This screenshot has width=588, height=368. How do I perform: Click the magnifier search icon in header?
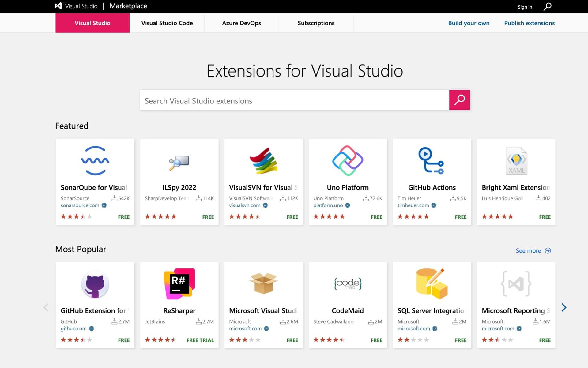pyautogui.click(x=547, y=6)
